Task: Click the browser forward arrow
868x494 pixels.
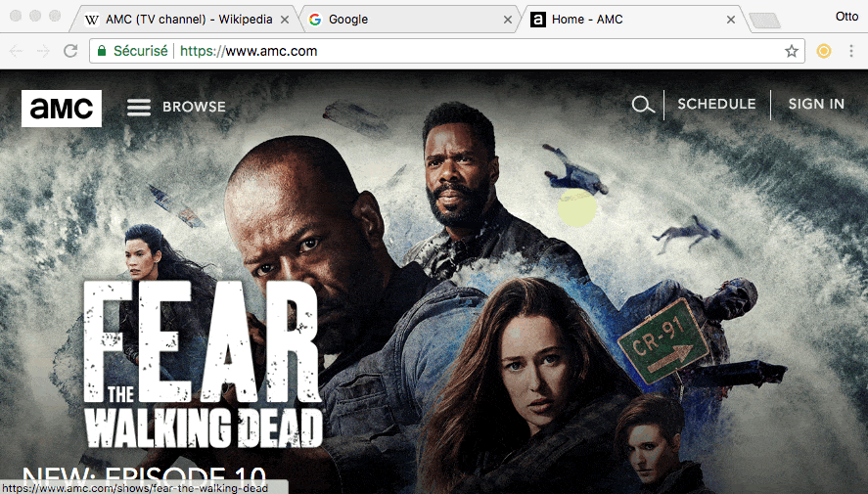Action: pos(43,51)
